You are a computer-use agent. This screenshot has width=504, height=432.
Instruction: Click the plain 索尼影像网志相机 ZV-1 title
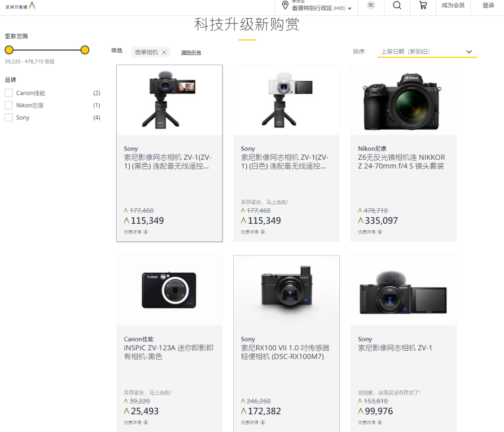tap(395, 348)
